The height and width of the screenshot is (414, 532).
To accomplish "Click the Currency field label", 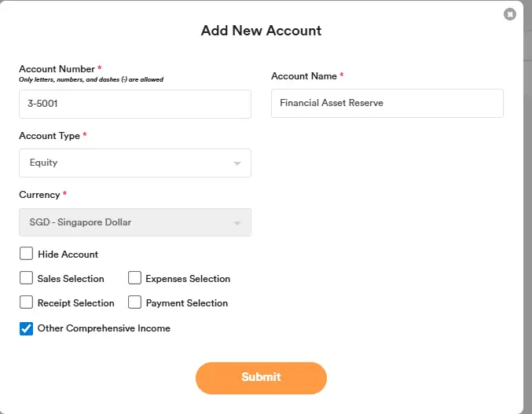I will (x=39, y=195).
